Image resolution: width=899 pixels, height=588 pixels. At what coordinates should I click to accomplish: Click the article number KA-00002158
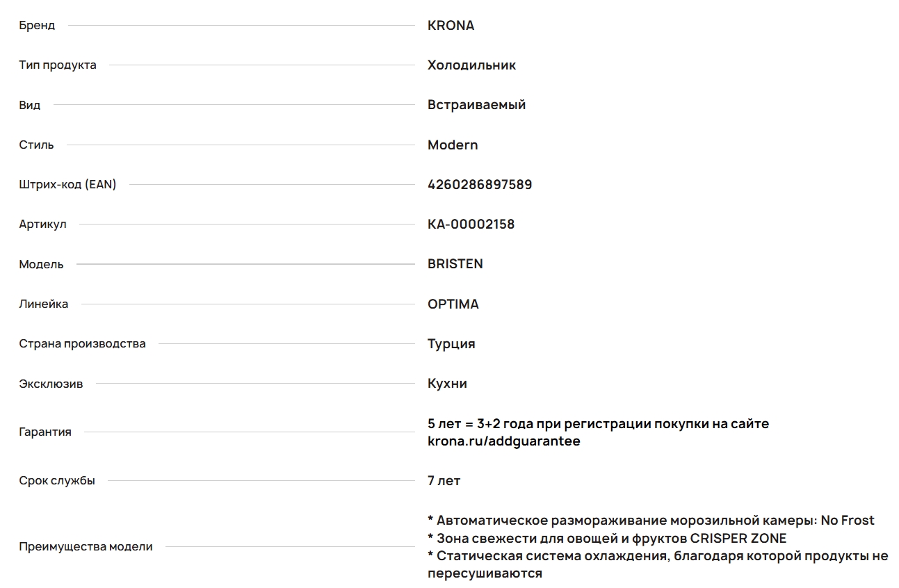(471, 224)
